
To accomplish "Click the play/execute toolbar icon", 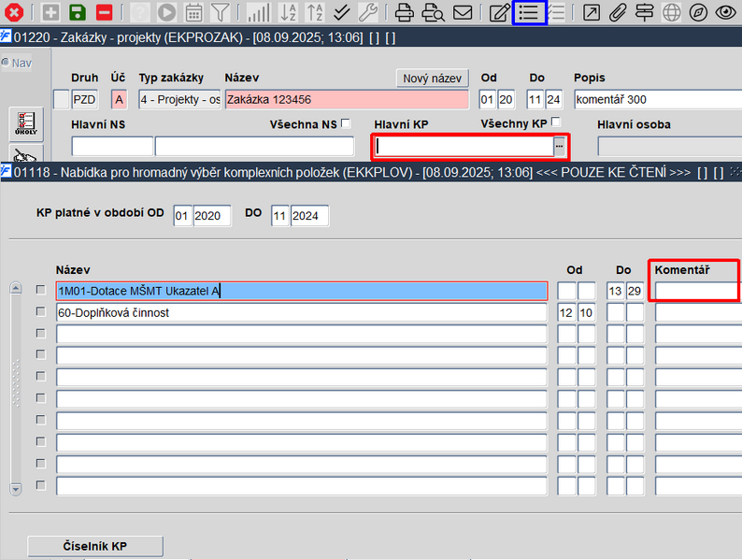I will pyautogui.click(x=166, y=12).
